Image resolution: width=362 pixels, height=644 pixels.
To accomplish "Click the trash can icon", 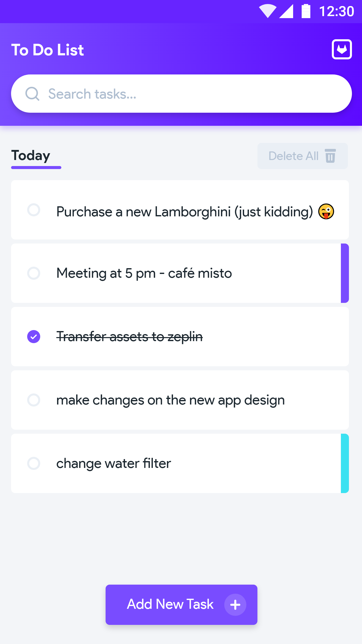I will pyautogui.click(x=330, y=156).
